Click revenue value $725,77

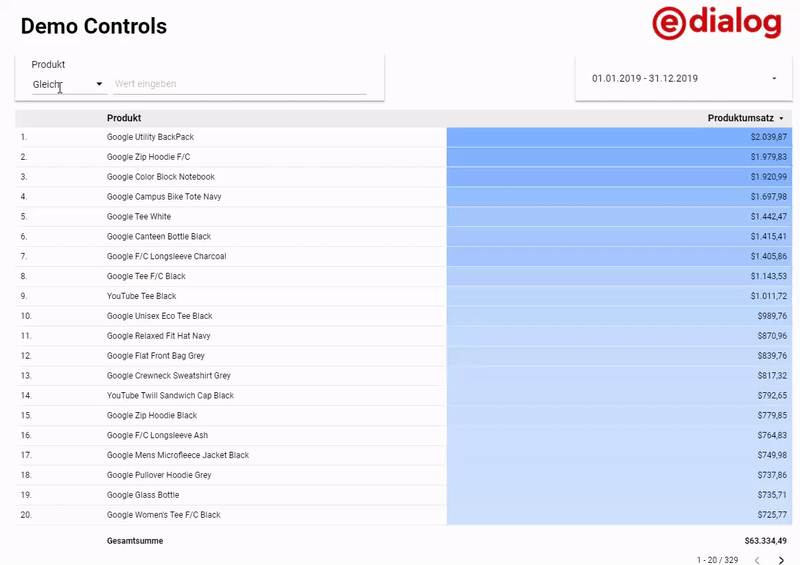tap(772, 515)
